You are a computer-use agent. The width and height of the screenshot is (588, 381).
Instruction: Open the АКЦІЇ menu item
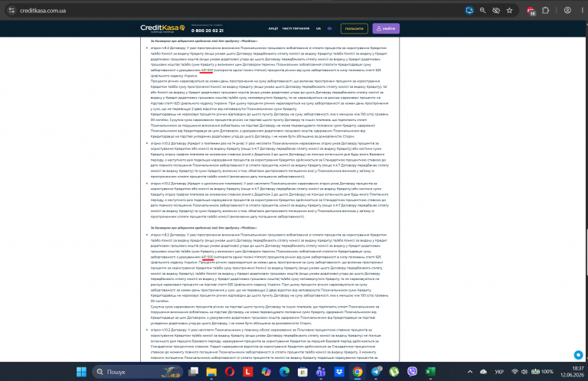[x=273, y=28]
